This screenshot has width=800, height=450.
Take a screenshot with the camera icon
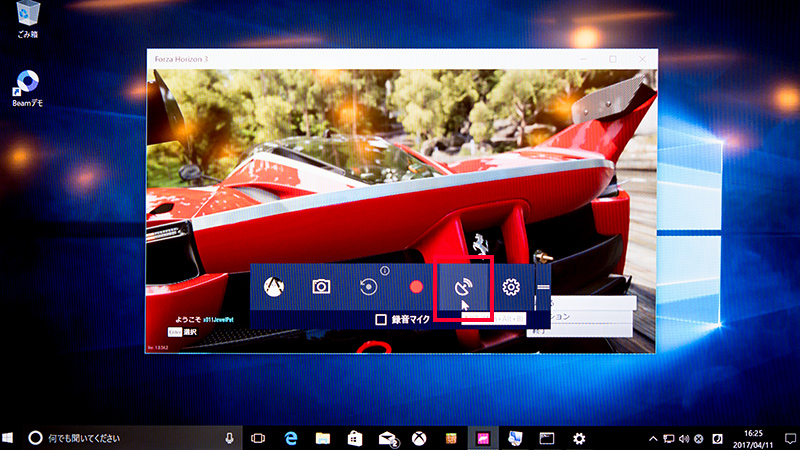point(321,287)
